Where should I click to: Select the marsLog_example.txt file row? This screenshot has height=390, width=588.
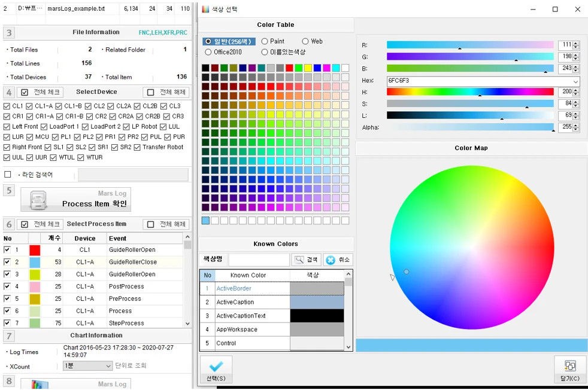coord(97,8)
